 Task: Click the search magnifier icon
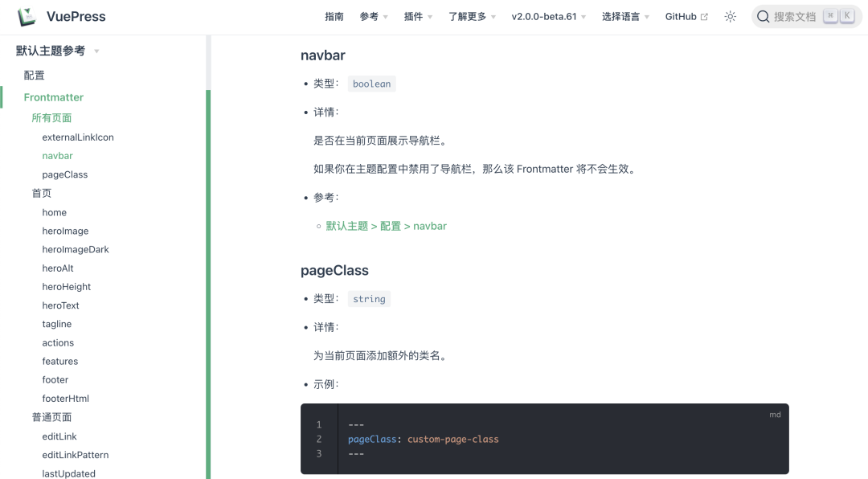point(763,17)
